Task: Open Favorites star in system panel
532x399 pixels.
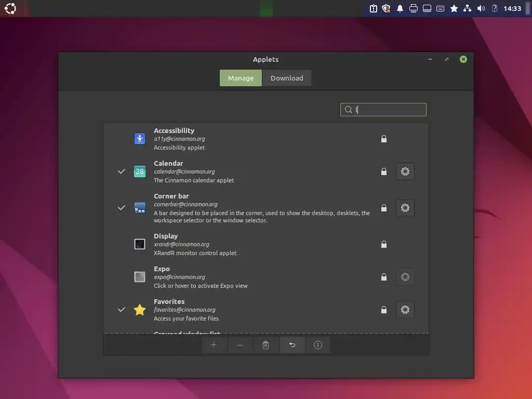Action: [454, 8]
